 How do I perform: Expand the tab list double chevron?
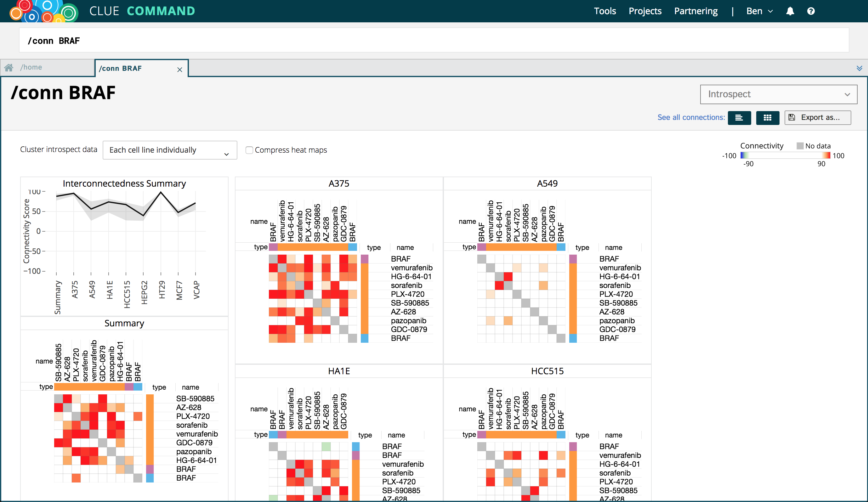click(x=859, y=68)
